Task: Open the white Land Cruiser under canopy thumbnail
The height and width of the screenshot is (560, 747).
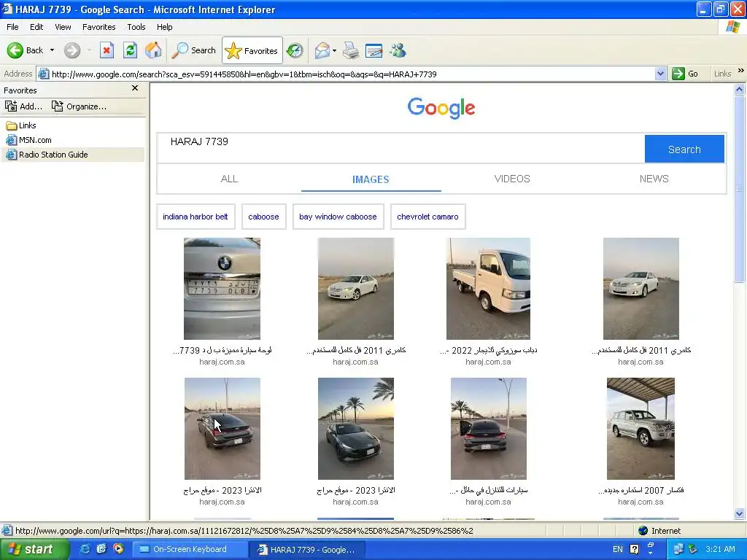Action: tap(640, 429)
